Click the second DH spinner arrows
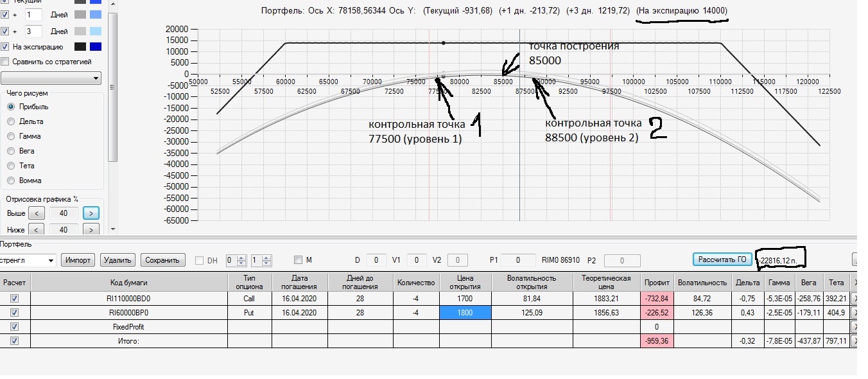 pos(266,260)
